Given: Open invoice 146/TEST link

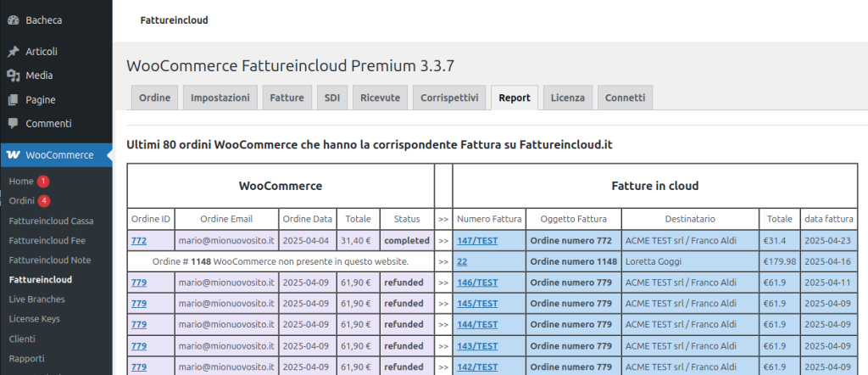Looking at the screenshot, I should (477, 283).
